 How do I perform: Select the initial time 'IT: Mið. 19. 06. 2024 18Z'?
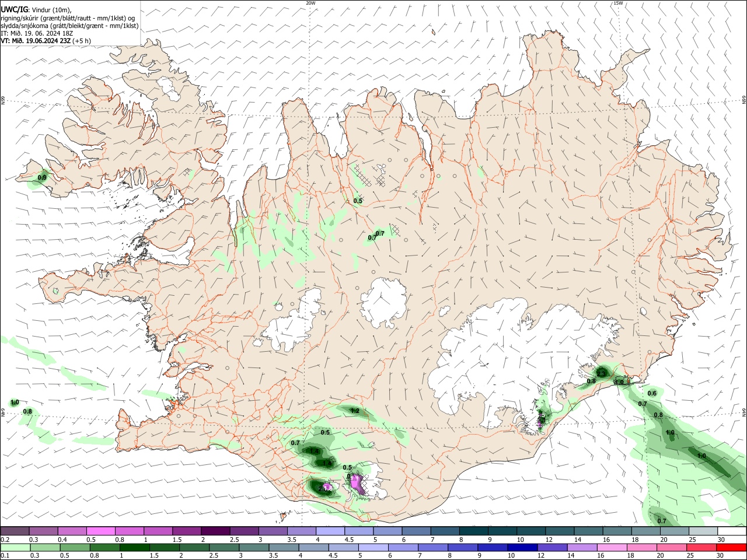38,33
